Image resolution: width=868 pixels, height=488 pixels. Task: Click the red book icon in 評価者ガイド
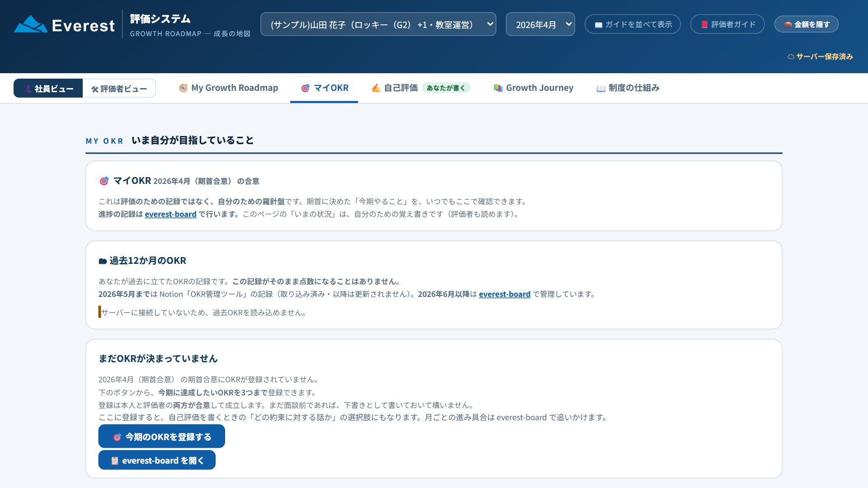point(704,24)
